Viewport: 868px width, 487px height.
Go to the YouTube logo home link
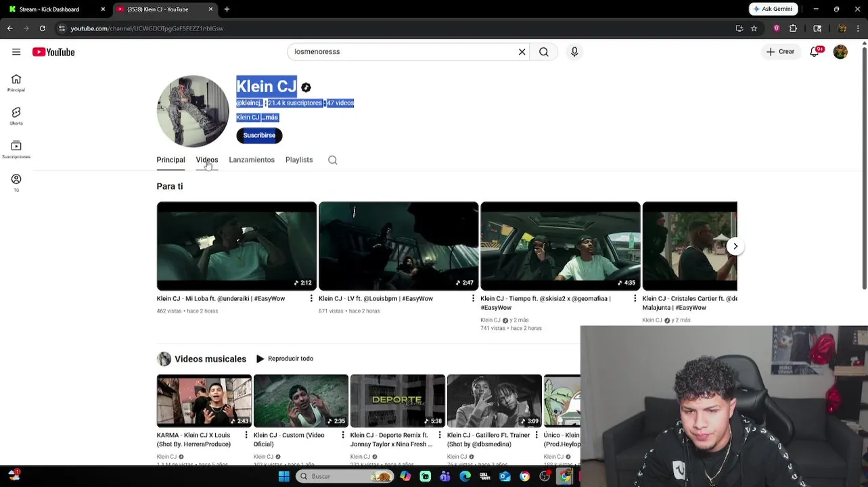53,52
